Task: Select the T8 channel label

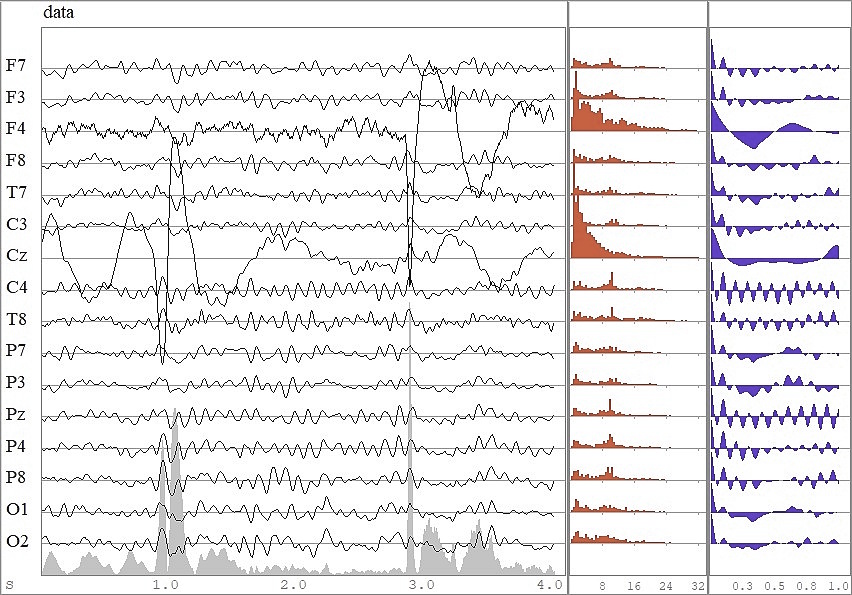Action: (18, 317)
